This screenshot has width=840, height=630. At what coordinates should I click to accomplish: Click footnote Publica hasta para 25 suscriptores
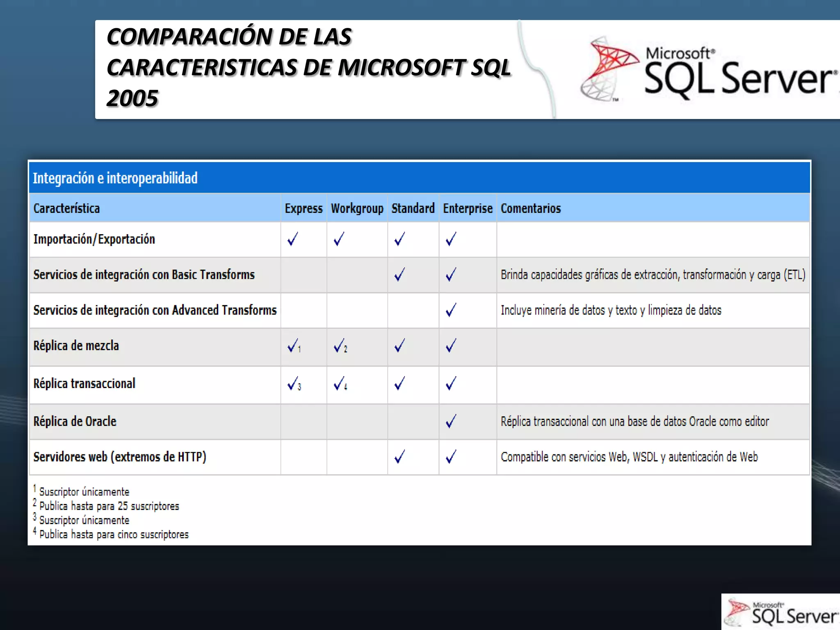[x=109, y=506]
